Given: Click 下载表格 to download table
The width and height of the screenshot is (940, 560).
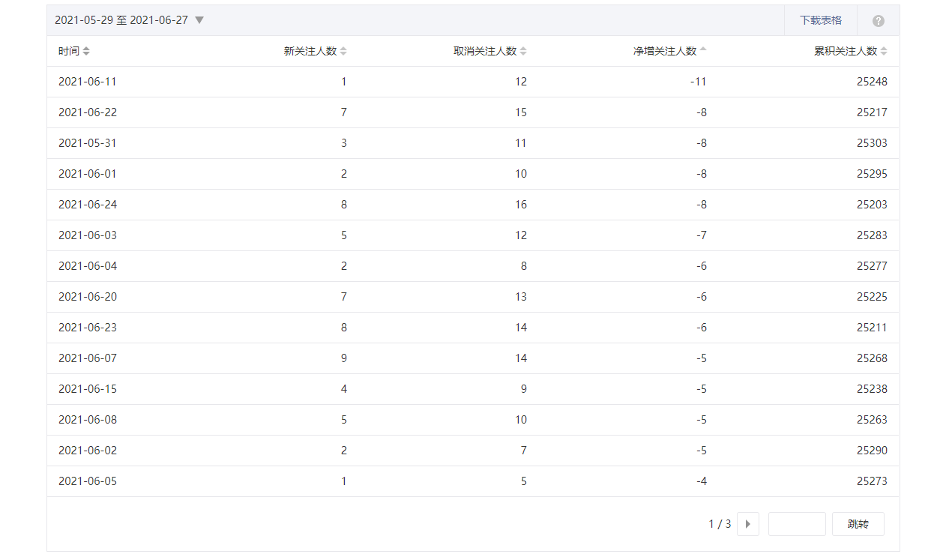Looking at the screenshot, I should click(x=821, y=20).
